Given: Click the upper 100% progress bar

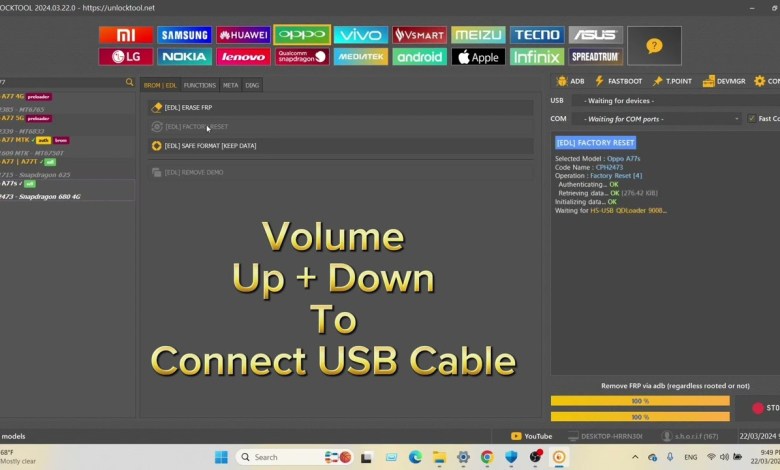Looking at the screenshot, I should click(640, 401).
